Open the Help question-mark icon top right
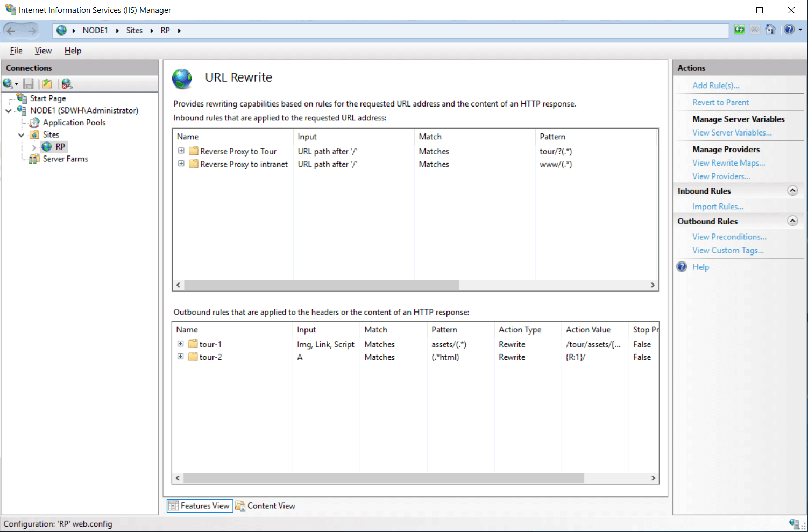This screenshot has height=532, width=808. 789,30
